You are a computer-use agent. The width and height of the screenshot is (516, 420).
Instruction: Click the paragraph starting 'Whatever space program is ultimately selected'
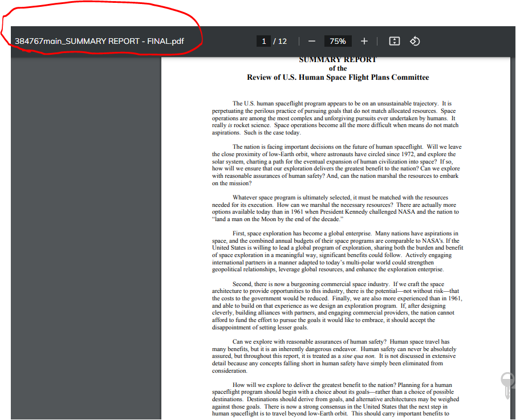click(335, 208)
